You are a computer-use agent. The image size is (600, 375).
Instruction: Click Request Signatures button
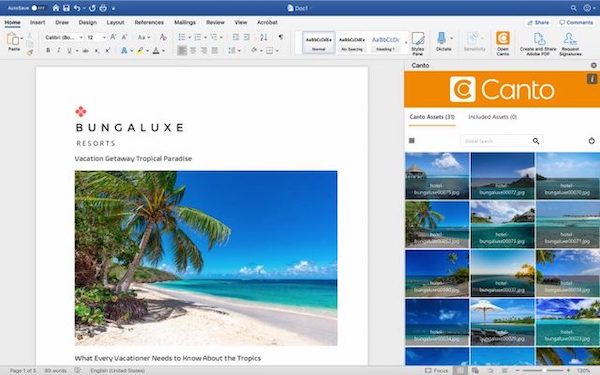click(x=570, y=44)
